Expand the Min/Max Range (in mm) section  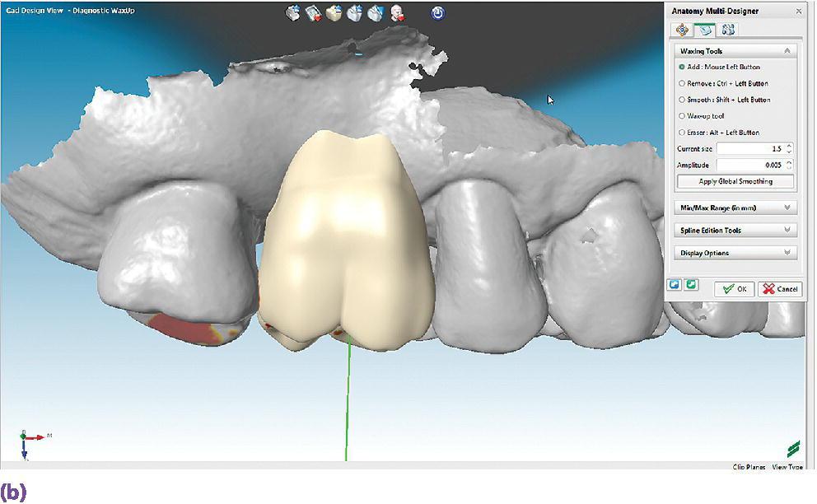point(787,208)
